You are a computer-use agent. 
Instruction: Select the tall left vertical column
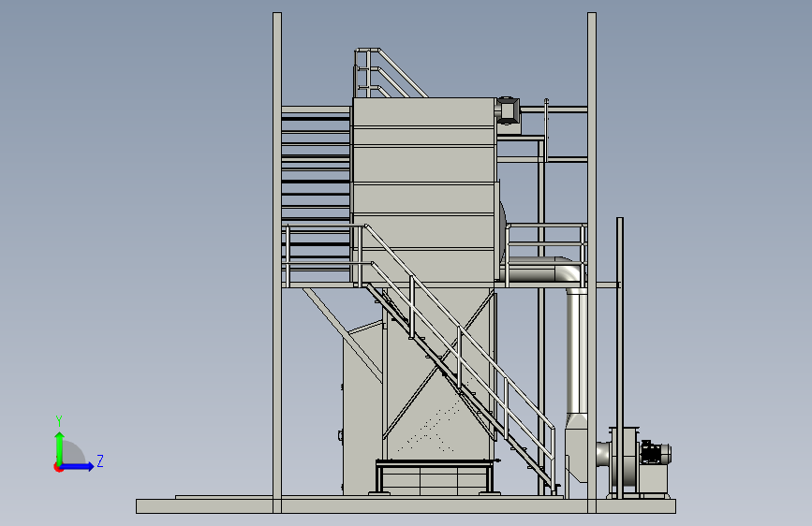[277, 262]
